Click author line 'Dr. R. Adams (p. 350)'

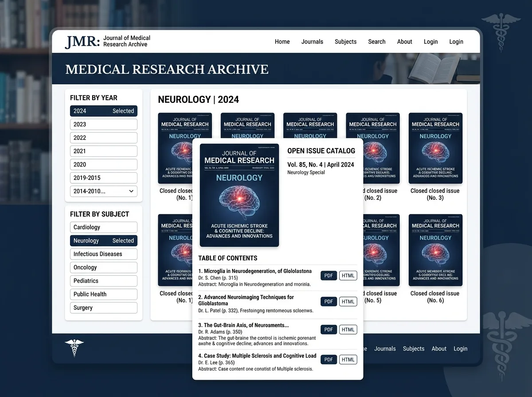click(220, 332)
